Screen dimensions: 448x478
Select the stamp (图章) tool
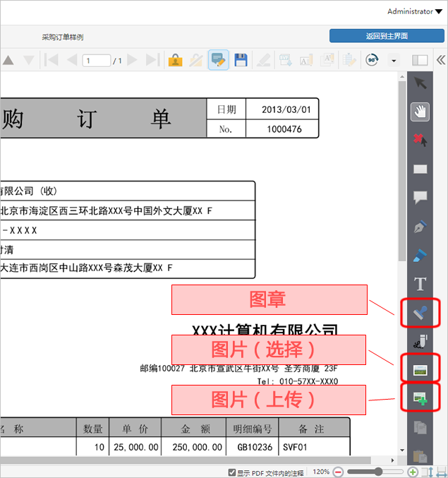pos(420,312)
